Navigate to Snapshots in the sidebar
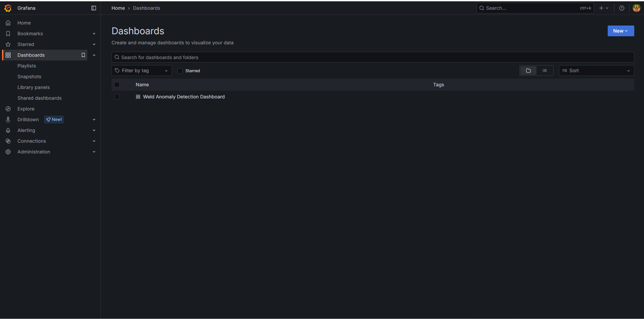Image resolution: width=644 pixels, height=319 pixels. tap(29, 76)
